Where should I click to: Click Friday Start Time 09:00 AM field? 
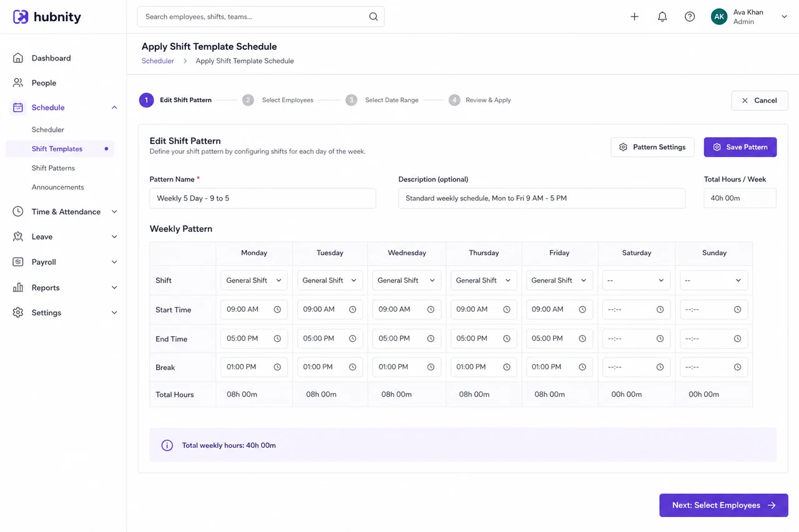pyautogui.click(x=559, y=309)
